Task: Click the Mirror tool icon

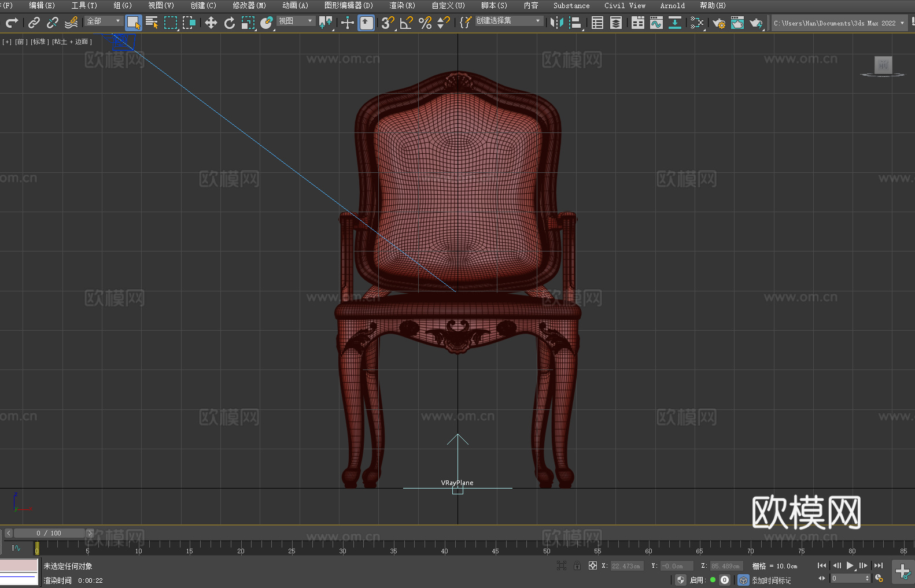Action: (557, 23)
